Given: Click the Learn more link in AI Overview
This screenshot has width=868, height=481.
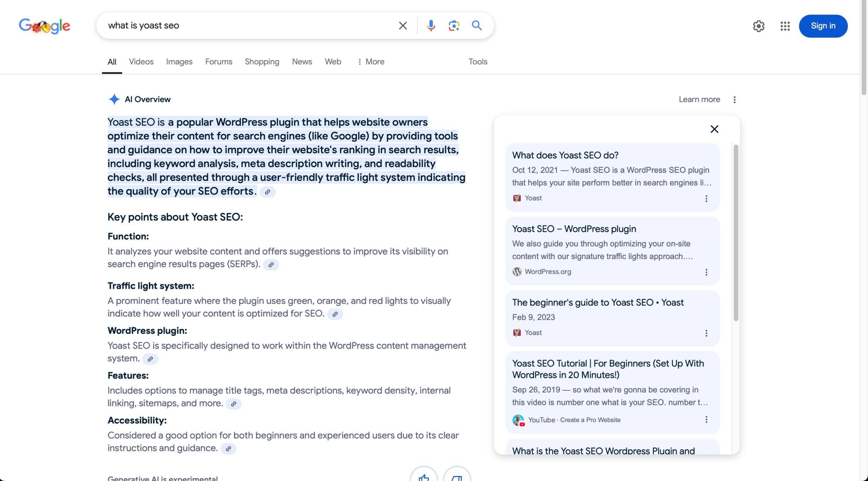Looking at the screenshot, I should (x=699, y=99).
